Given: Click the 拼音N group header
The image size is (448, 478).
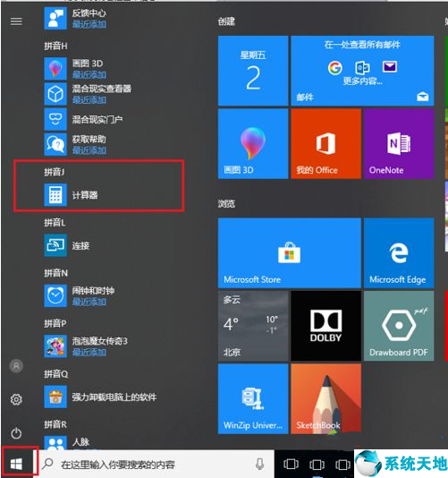Looking at the screenshot, I should click(x=55, y=273).
